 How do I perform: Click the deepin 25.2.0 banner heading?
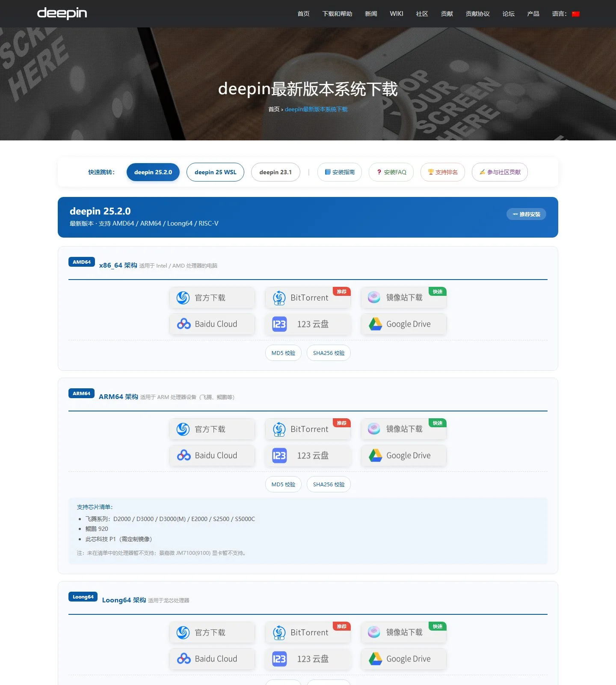click(x=100, y=211)
